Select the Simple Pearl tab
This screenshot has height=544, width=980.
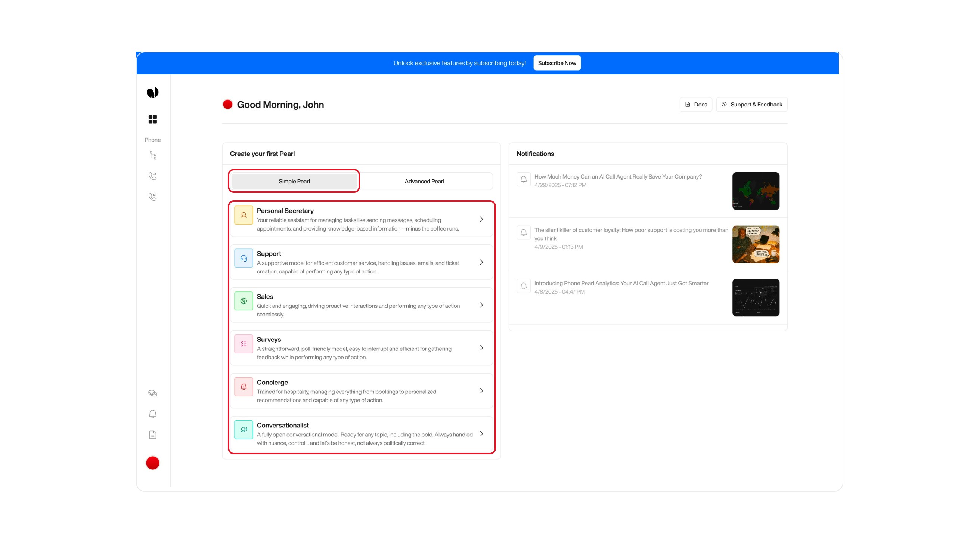pyautogui.click(x=294, y=181)
